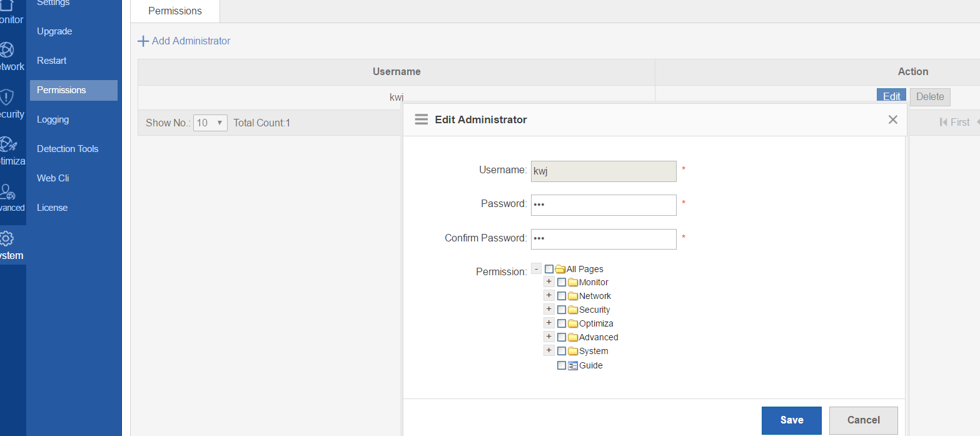Click the Guide page icon in tree
The width and height of the screenshot is (980, 436).
click(573, 366)
